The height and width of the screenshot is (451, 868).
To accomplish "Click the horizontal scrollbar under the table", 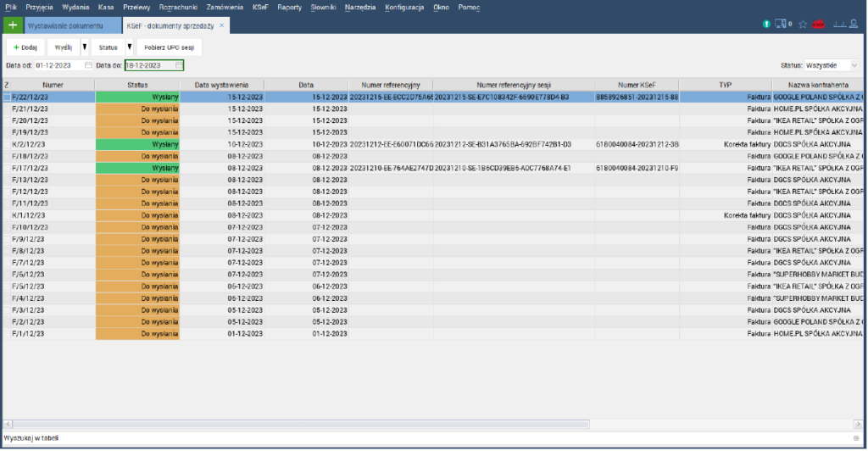I will point(424,423).
